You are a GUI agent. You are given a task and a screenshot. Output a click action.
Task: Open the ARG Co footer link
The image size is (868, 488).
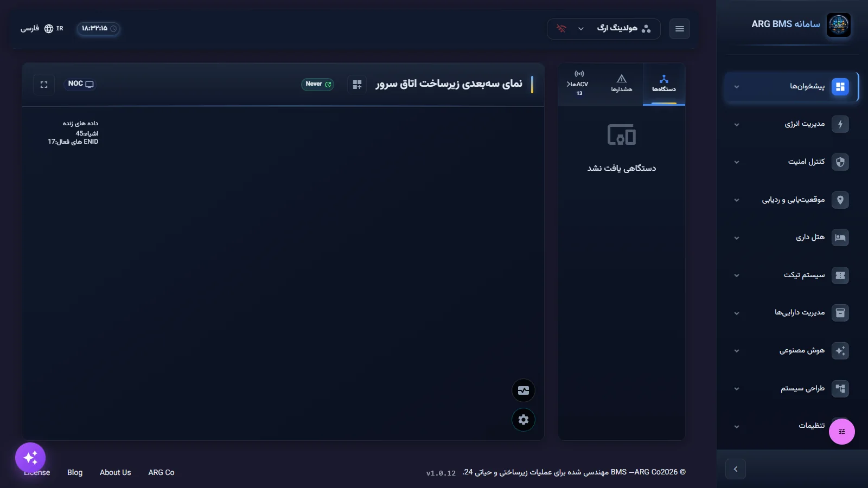(x=161, y=473)
